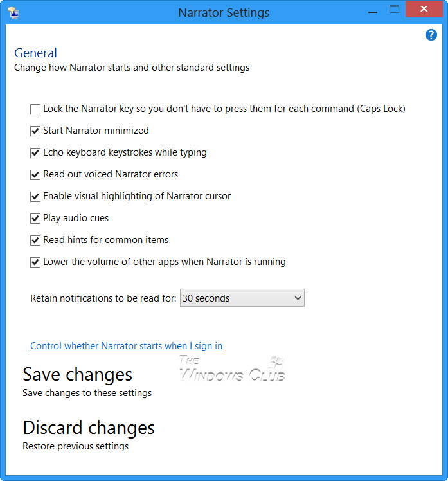
Task: Uncheck Start Narrator minimized
Action: [35, 131]
